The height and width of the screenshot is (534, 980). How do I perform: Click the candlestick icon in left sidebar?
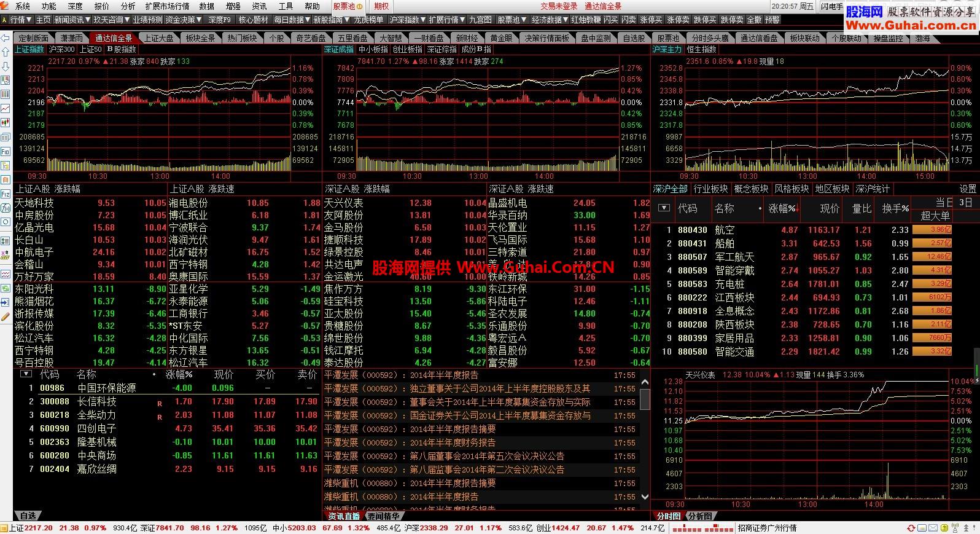pyautogui.click(x=5, y=123)
